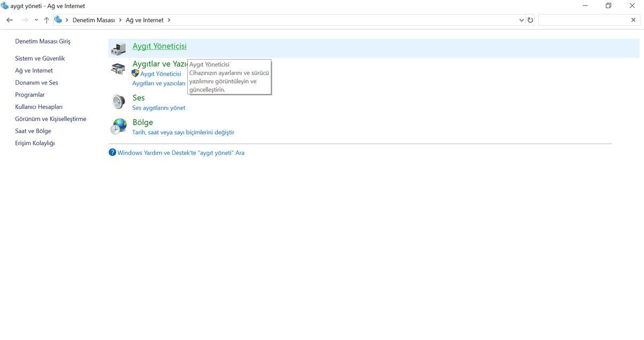Click the Bölge globe clock icon
This screenshot has width=644, height=340.
(x=118, y=127)
